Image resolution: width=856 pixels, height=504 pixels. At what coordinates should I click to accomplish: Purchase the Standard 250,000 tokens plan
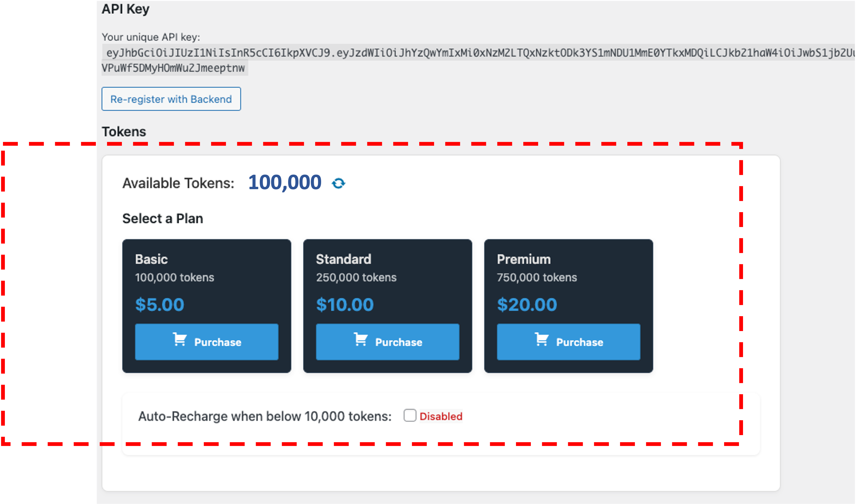coord(388,342)
